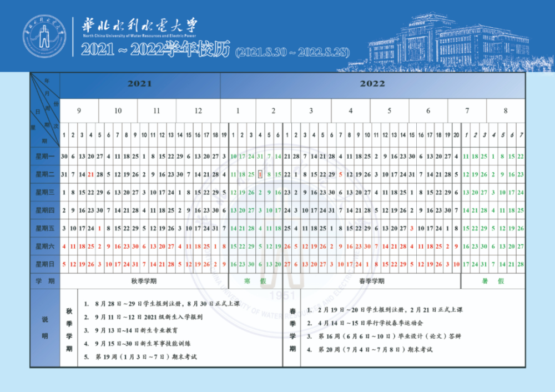Click the 说明 label at lower left
This screenshot has height=392, width=555.
(x=45, y=328)
